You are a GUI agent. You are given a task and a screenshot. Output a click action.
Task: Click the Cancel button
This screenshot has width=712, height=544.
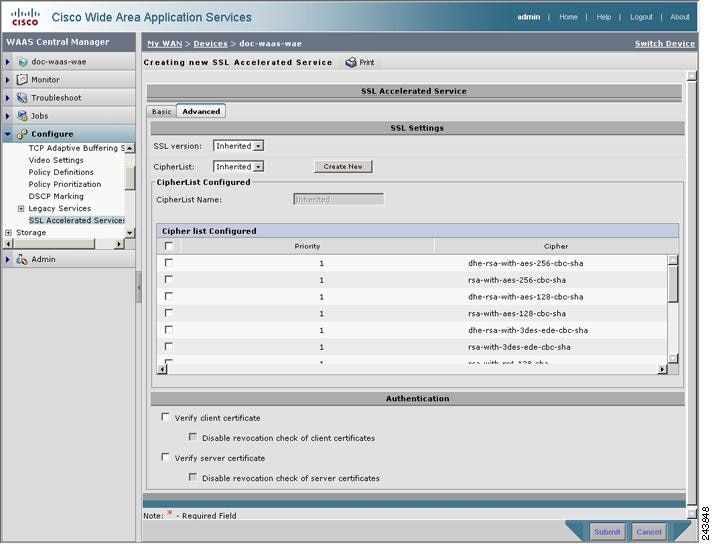(649, 532)
